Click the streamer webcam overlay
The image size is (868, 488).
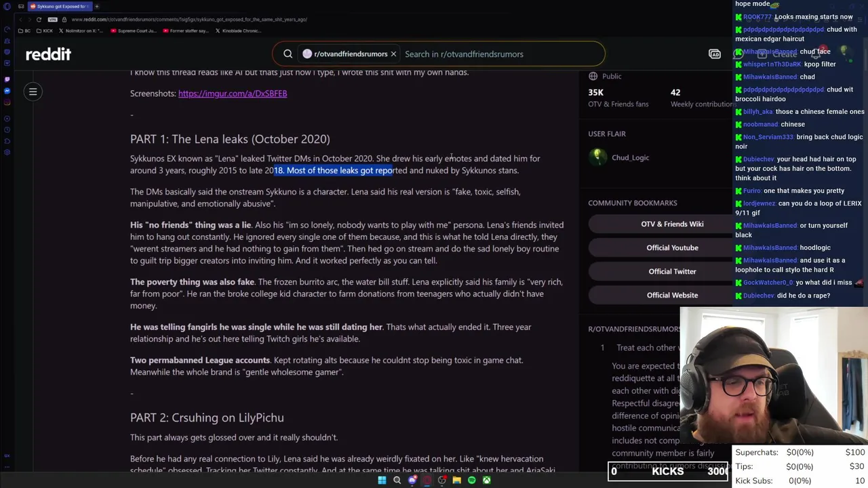pyautogui.click(x=774, y=375)
